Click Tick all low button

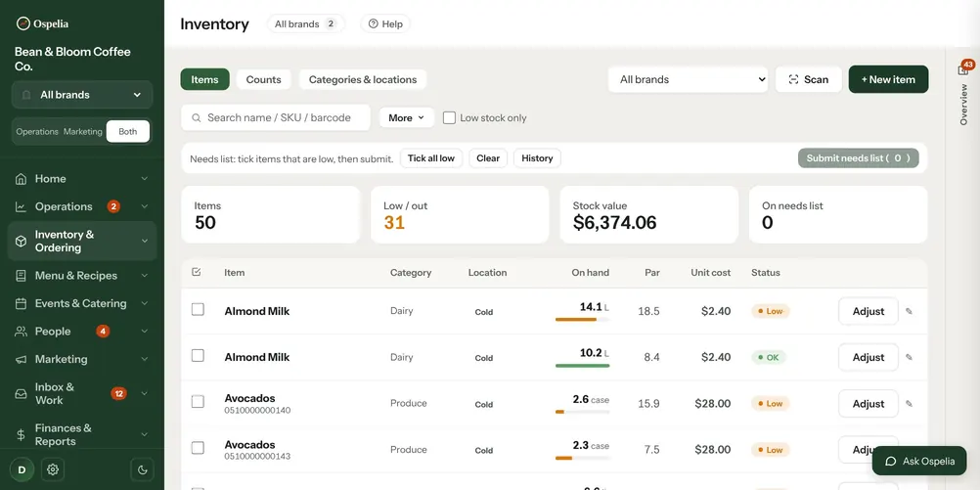[x=431, y=158]
